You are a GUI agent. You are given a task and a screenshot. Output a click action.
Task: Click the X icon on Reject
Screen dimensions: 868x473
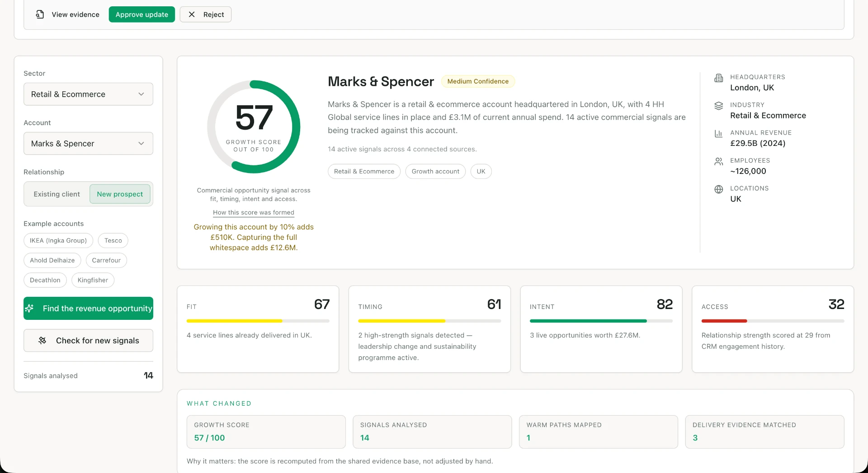click(x=192, y=14)
